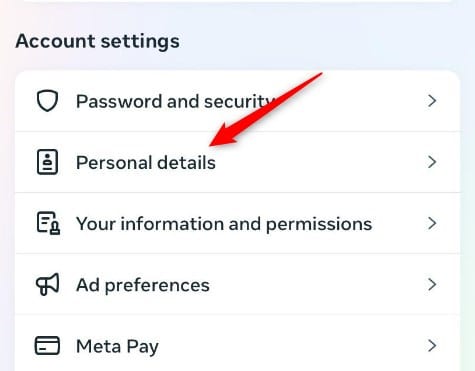
Task: Click the credit card icon for Meta Pay
Action: coord(47,345)
